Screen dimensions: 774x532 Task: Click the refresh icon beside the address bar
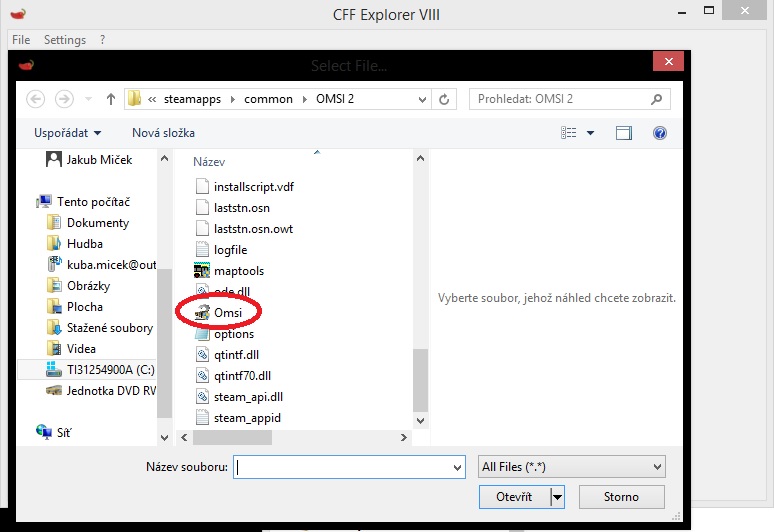(447, 99)
